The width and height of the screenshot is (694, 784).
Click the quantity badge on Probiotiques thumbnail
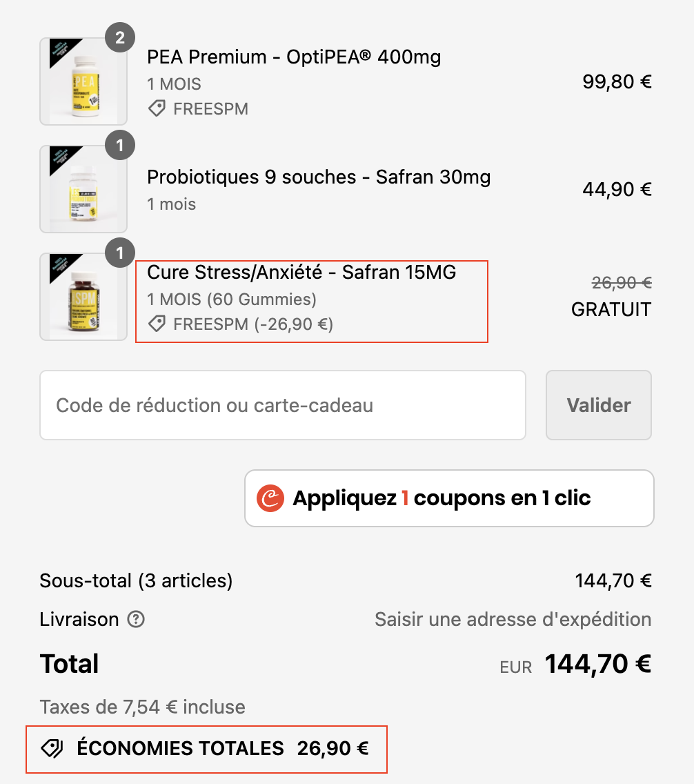120,145
